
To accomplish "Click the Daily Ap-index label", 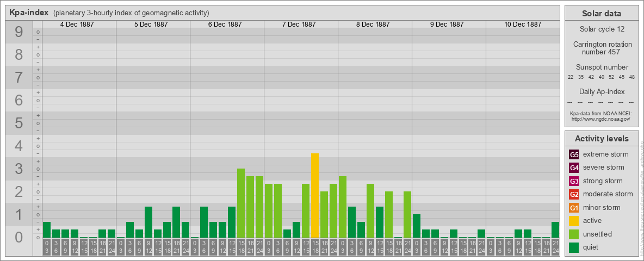I will coord(602,91).
